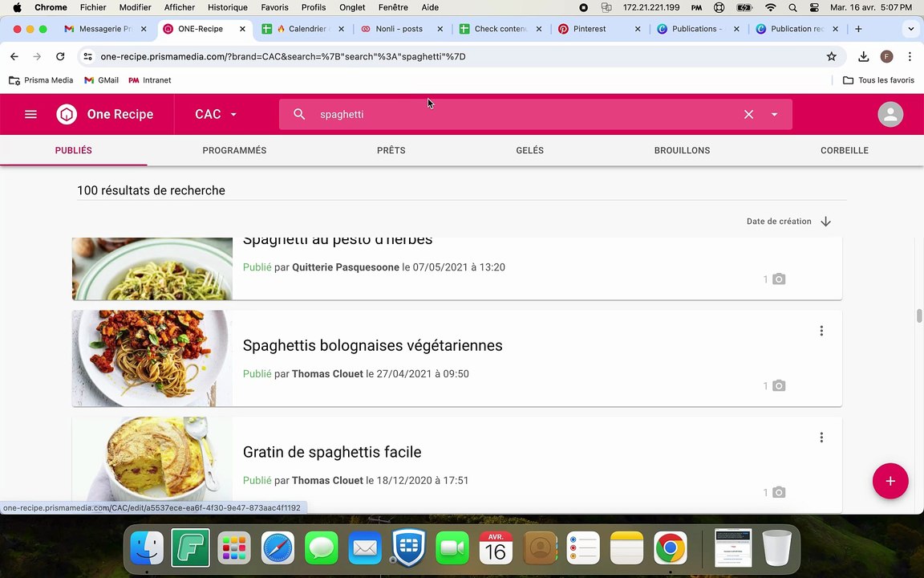Open Spotlight search in the menu bar
Viewport: 924px width, 578px height.
792,8
